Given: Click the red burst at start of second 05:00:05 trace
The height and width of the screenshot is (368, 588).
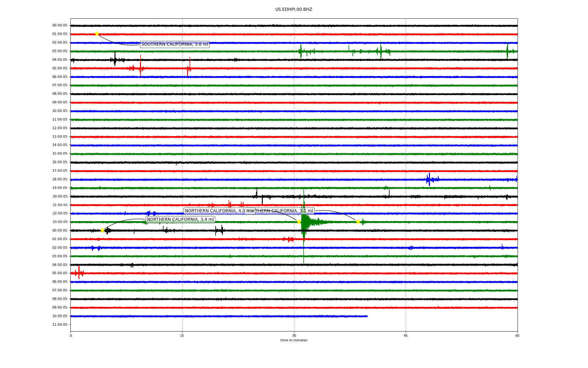Looking at the screenshot, I should coord(79,273).
